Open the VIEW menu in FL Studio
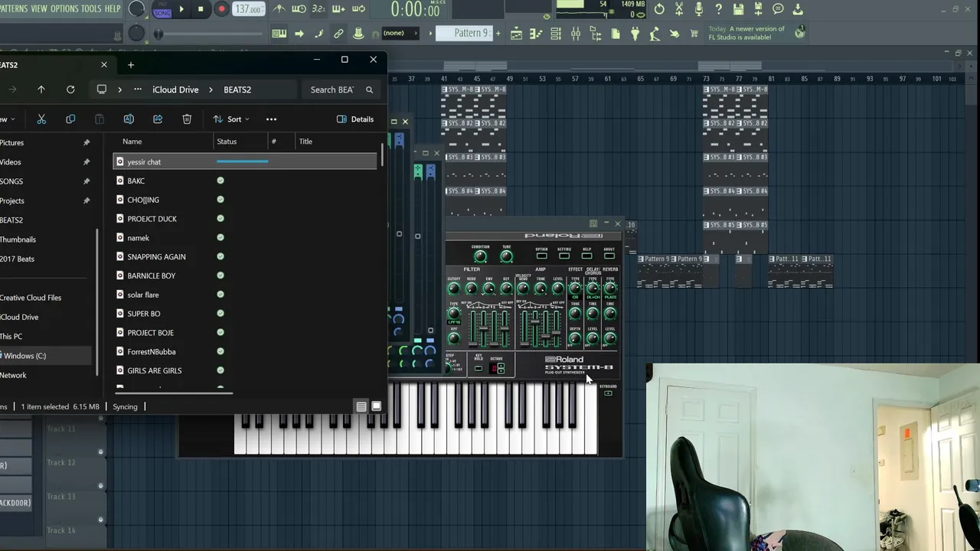Viewport: 980px width, 551px height. coord(39,8)
